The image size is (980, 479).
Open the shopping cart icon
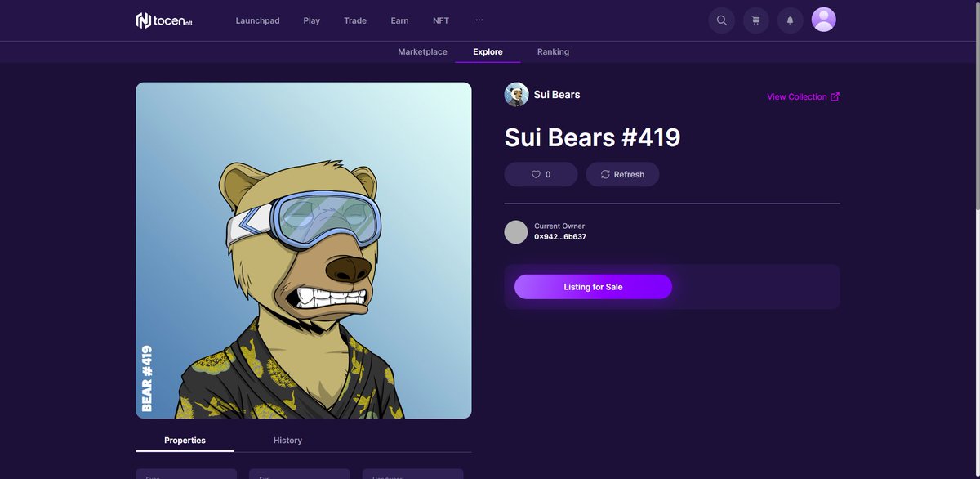(x=755, y=20)
